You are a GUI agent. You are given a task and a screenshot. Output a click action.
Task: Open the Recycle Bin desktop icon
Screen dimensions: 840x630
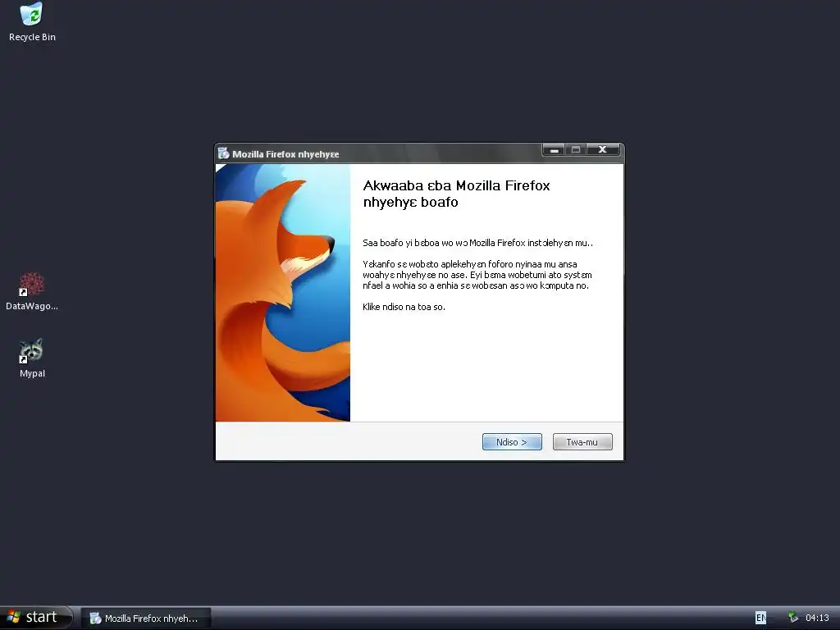(x=32, y=22)
